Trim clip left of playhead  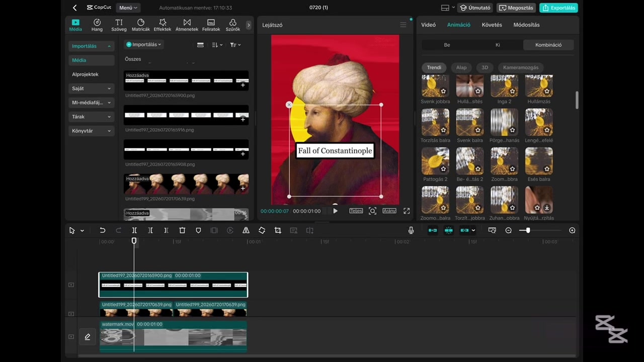[150, 230]
